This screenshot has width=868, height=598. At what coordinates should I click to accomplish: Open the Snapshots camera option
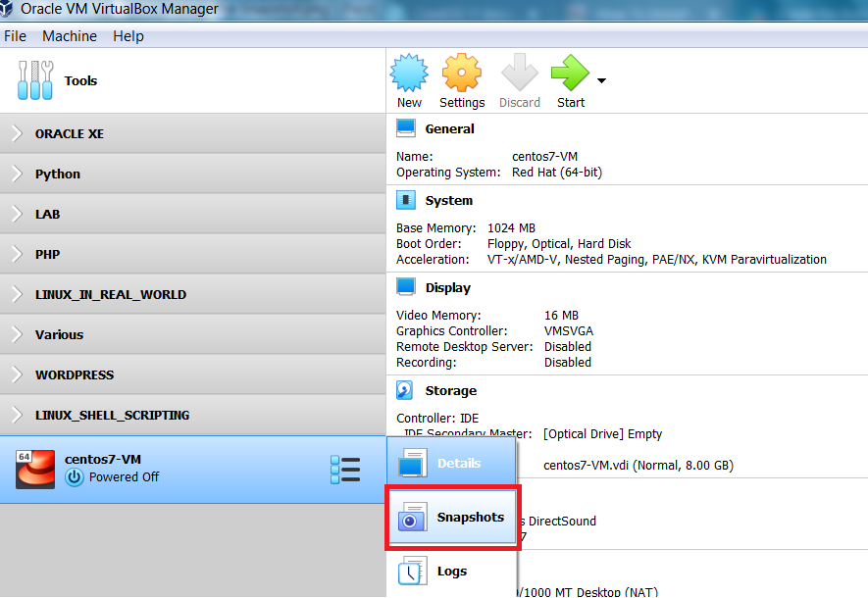[413, 518]
